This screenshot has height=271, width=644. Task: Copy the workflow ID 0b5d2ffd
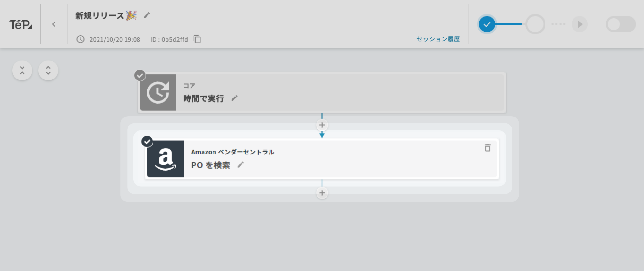[x=197, y=39]
